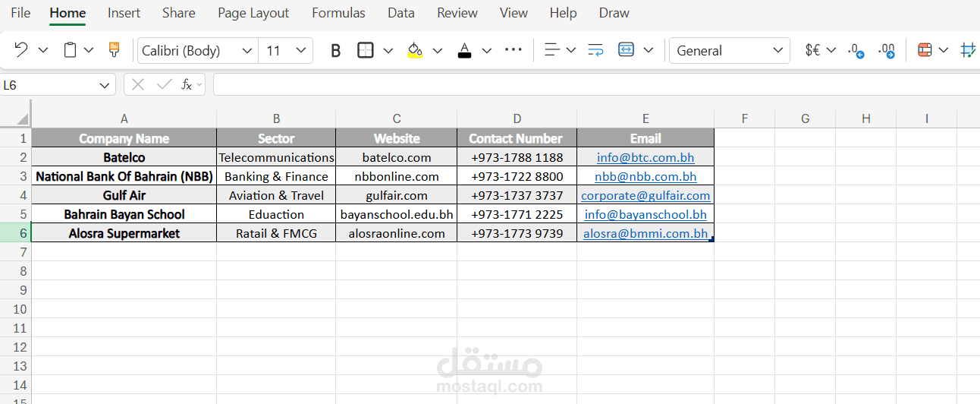Viewport: 980px width, 404px height.
Task: Click the text alignment icon
Action: pos(552,50)
